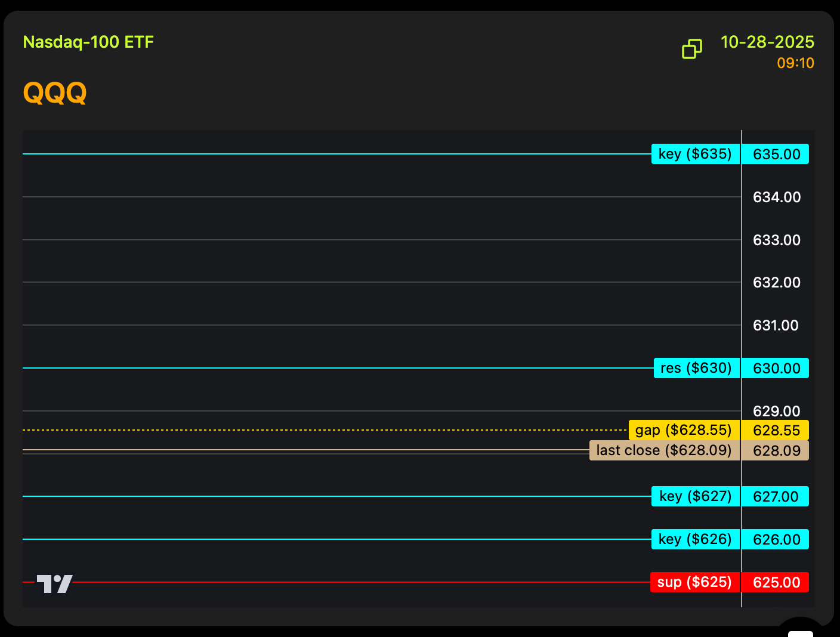Select the sup ($625) support label

click(x=694, y=582)
